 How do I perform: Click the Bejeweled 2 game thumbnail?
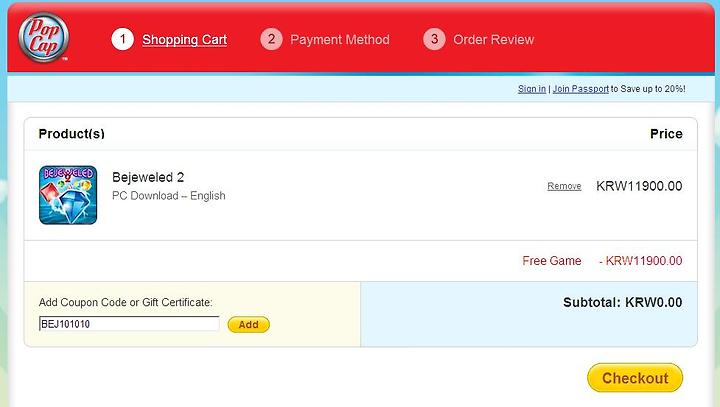click(68, 195)
